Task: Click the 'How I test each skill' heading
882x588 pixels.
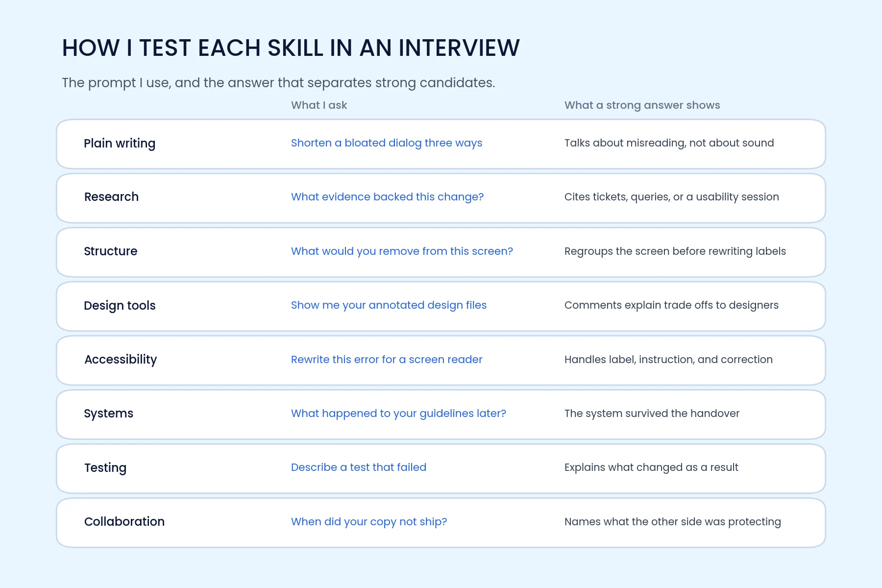Action: pyautogui.click(x=291, y=48)
